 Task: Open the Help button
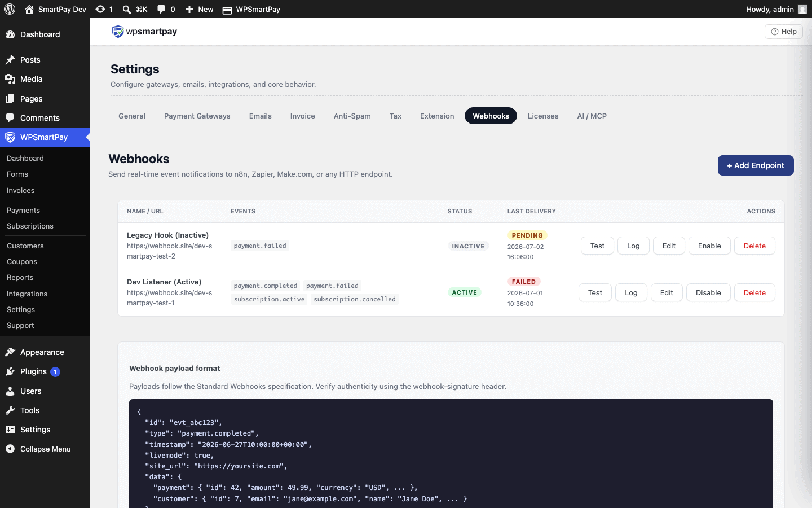click(x=783, y=32)
